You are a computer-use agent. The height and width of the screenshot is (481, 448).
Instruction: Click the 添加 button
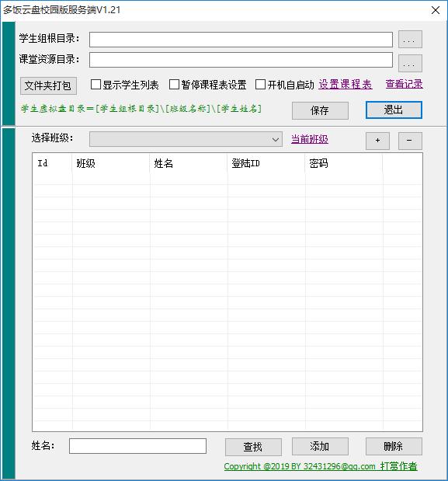pos(320,446)
